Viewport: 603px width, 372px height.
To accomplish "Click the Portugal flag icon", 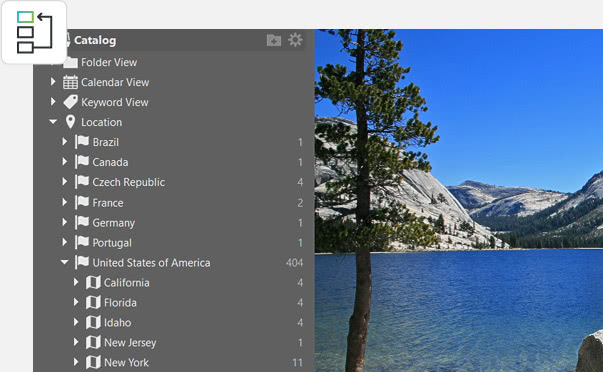I will pyautogui.click(x=82, y=242).
